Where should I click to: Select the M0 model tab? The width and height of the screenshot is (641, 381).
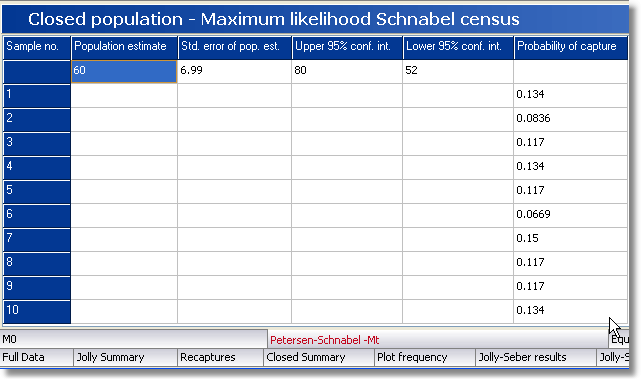pyautogui.click(x=134, y=339)
